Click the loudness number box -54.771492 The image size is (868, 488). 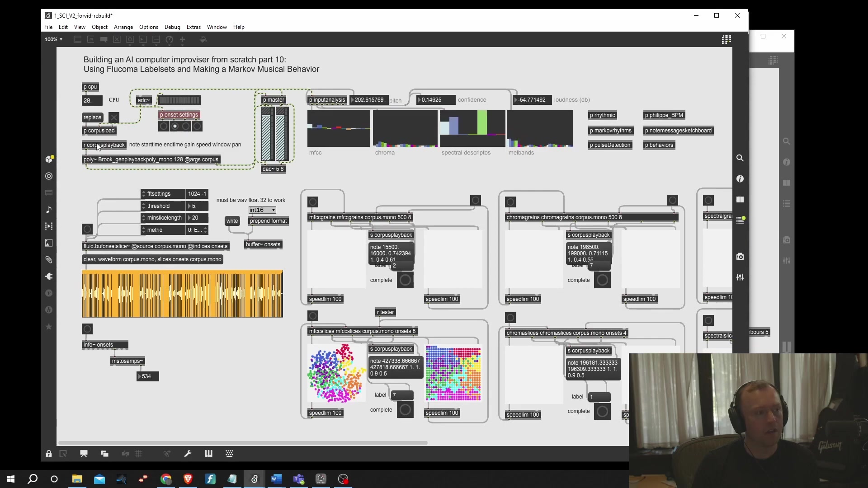point(532,100)
